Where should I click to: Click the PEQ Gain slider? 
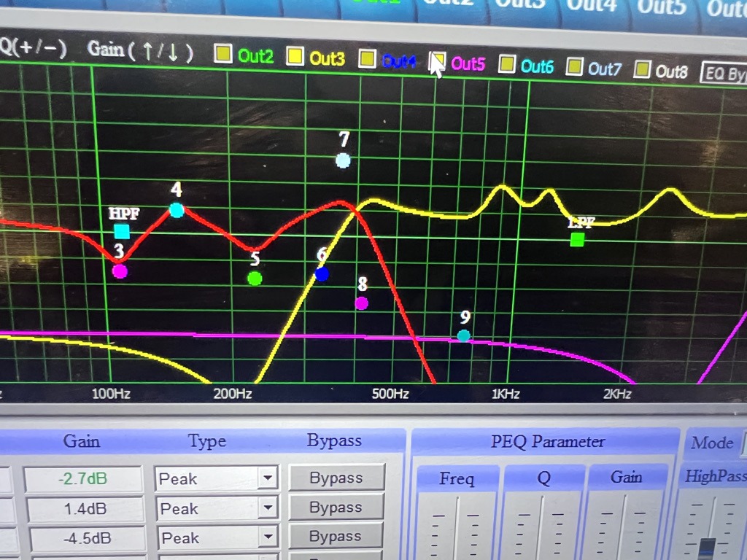(624, 528)
